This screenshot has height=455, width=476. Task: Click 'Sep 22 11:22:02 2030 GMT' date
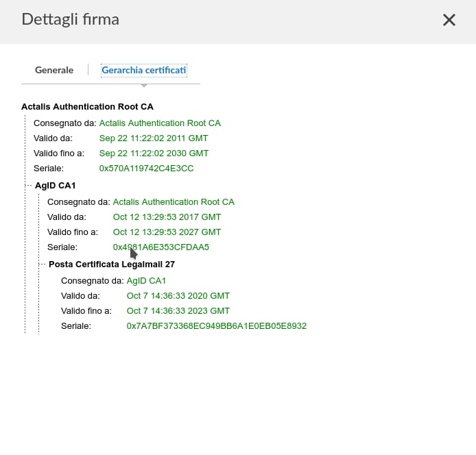[x=154, y=153]
